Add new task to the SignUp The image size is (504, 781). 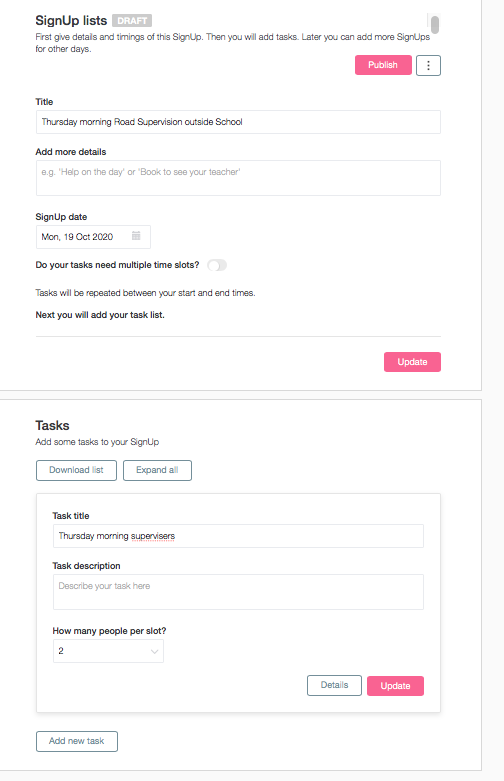tap(77, 741)
